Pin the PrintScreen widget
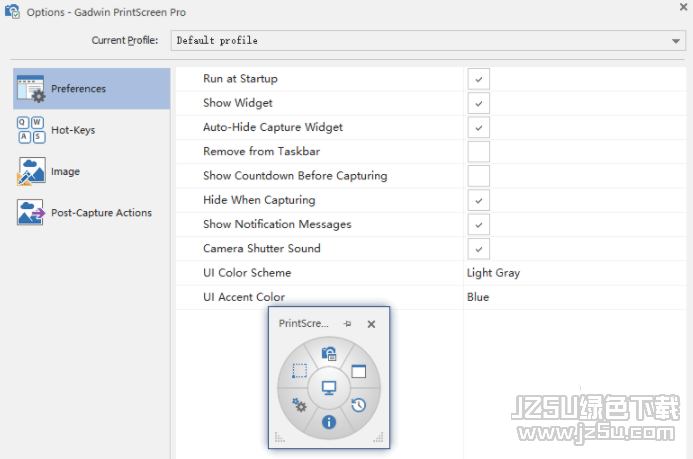This screenshot has height=459, width=693. pos(347,324)
